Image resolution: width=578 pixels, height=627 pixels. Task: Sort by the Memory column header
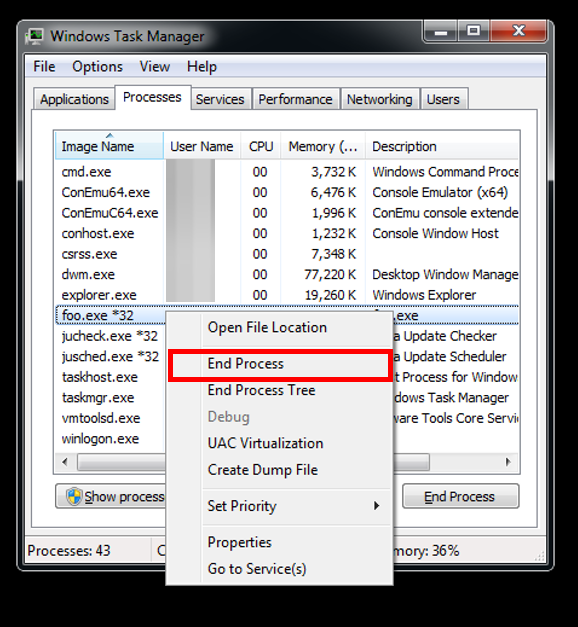322,146
